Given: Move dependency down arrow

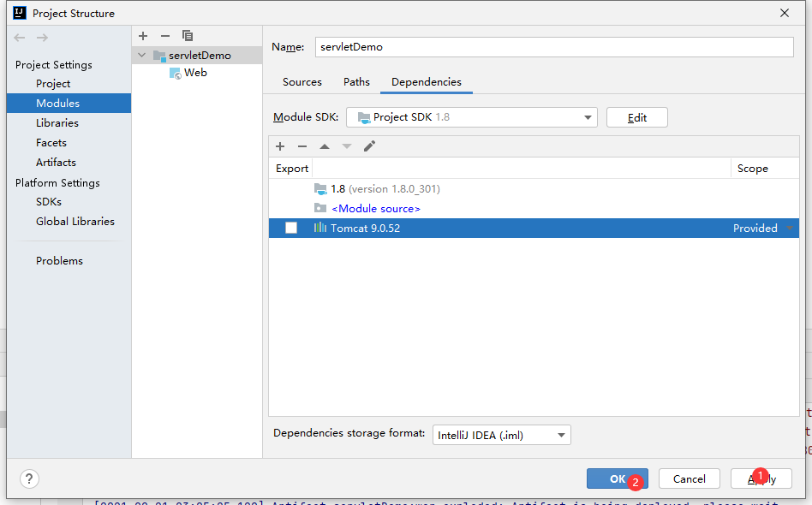Looking at the screenshot, I should click(x=347, y=146).
